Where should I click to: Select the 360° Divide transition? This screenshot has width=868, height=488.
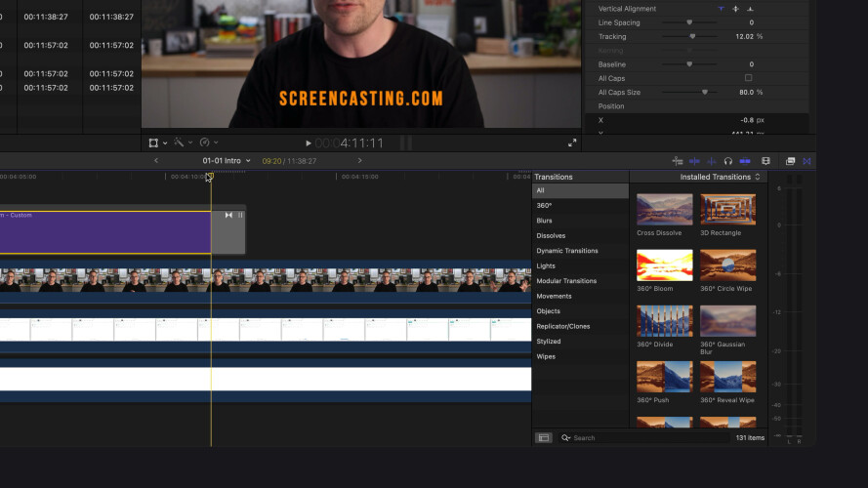pyautogui.click(x=664, y=321)
